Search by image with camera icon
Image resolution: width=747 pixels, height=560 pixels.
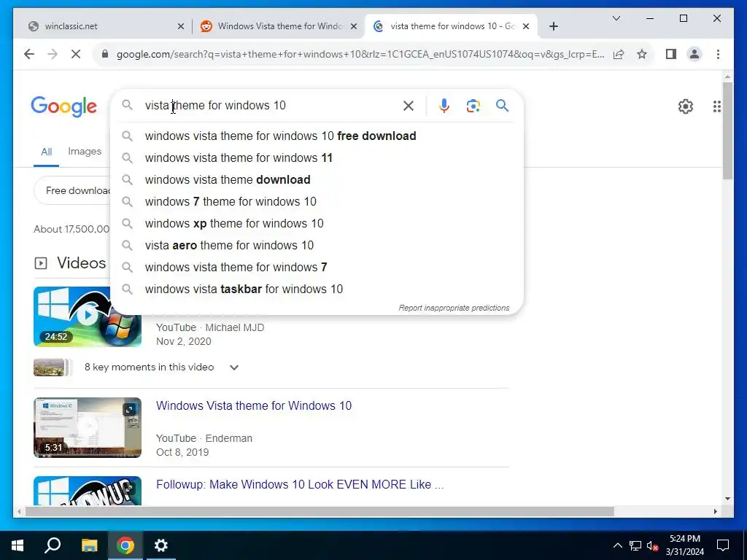coord(473,106)
